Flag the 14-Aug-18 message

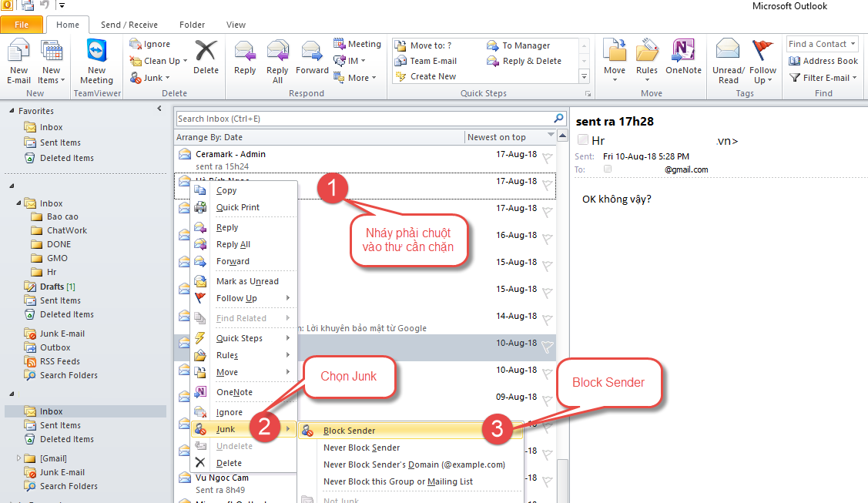click(548, 320)
